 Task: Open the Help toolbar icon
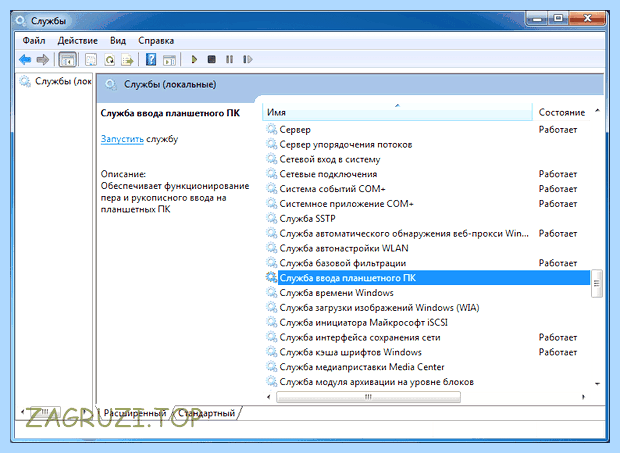click(151, 60)
